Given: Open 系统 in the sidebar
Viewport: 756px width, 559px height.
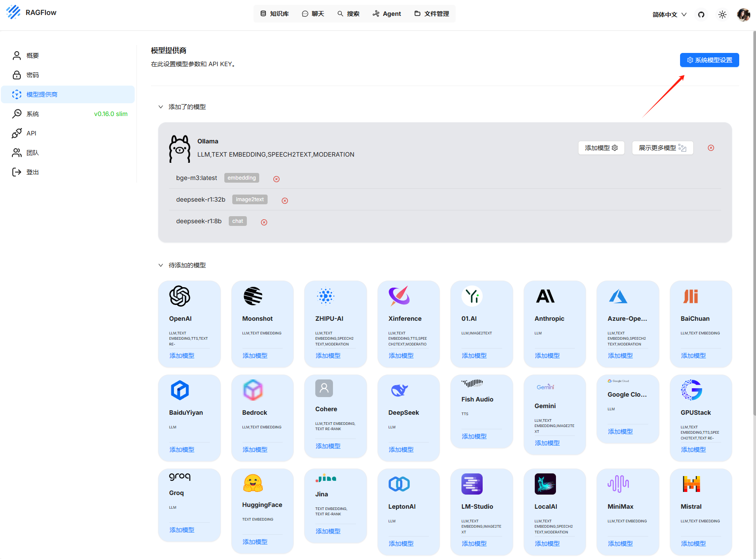Looking at the screenshot, I should point(68,114).
